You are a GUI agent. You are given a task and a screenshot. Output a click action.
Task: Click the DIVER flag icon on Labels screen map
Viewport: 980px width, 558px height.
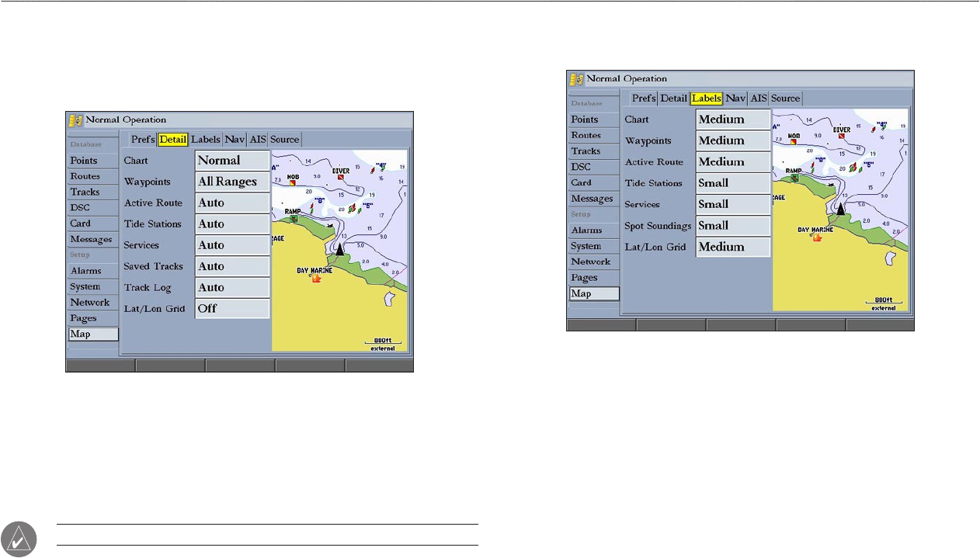point(842,137)
